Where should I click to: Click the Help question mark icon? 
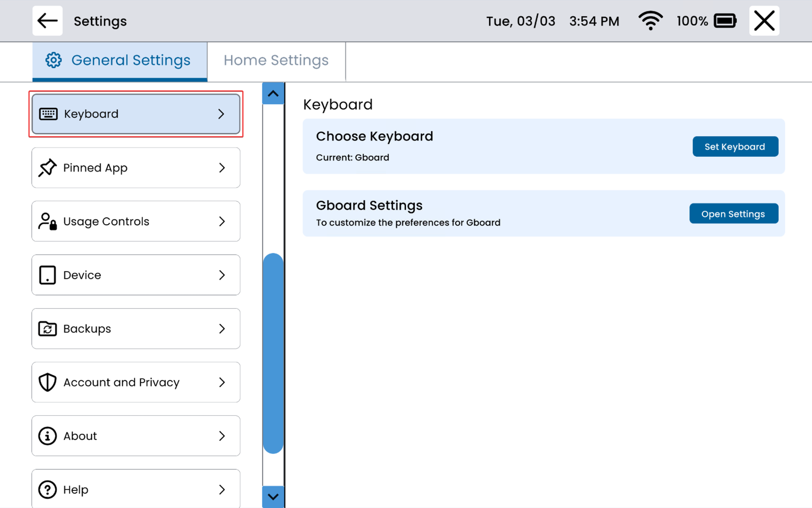click(x=47, y=489)
